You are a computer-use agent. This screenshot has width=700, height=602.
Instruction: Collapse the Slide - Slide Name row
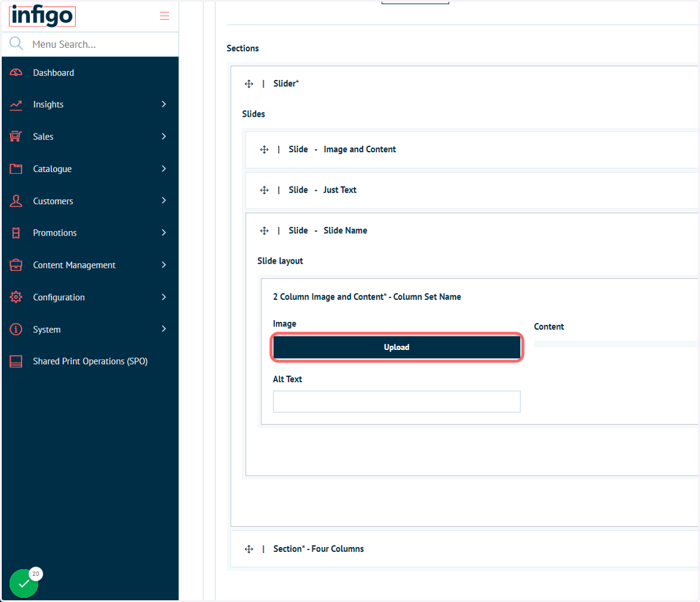pyautogui.click(x=472, y=230)
